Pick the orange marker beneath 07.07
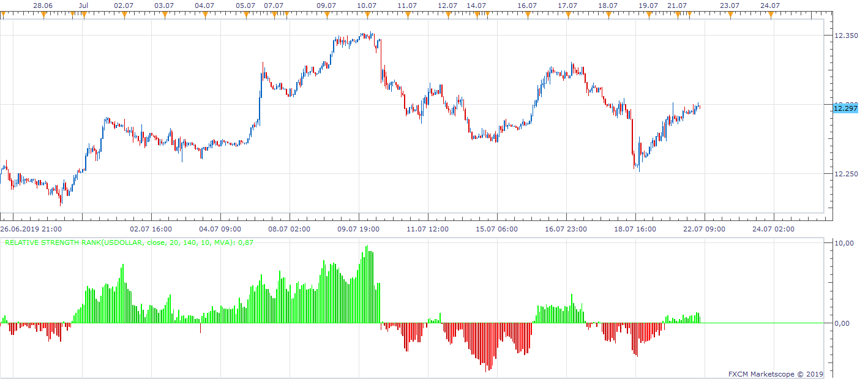The width and height of the screenshot is (868, 379). pos(274,14)
